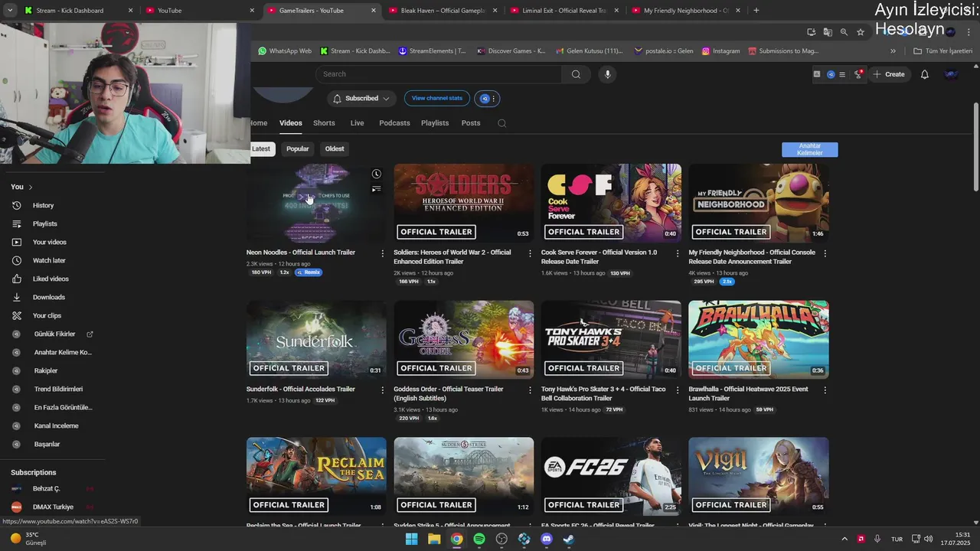
Task: Open Steam from the taskbar
Action: point(569,539)
